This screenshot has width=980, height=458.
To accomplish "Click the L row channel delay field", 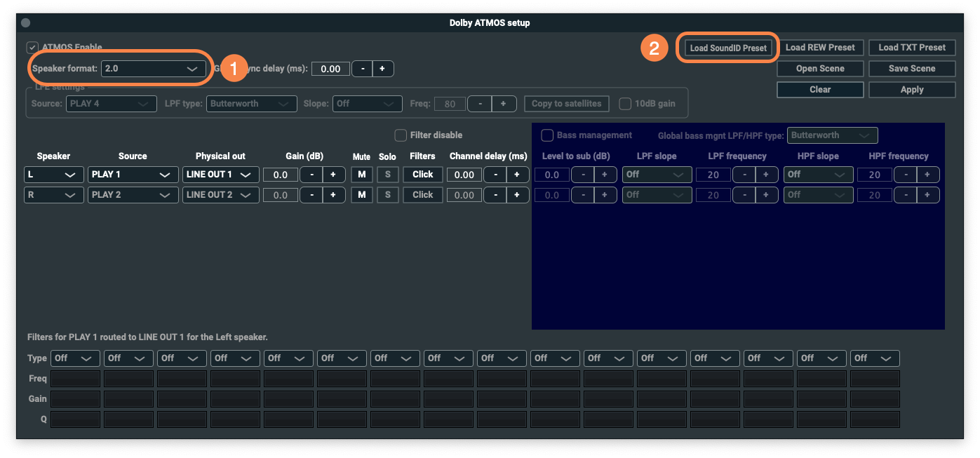I will pyautogui.click(x=464, y=175).
